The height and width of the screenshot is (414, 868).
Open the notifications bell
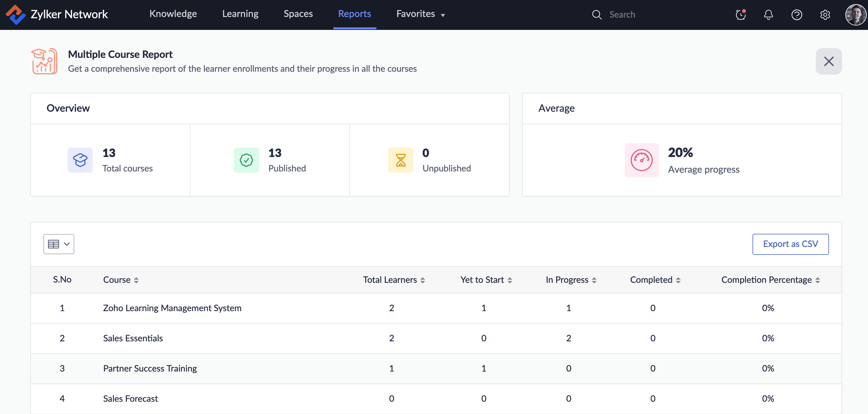point(768,14)
